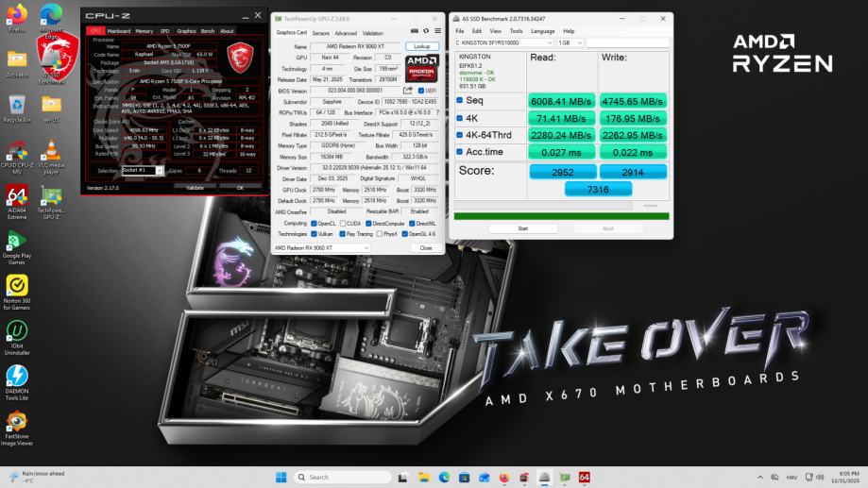Open Firefox from taskbar
Image resolution: width=868 pixels, height=488 pixels.
503,477
